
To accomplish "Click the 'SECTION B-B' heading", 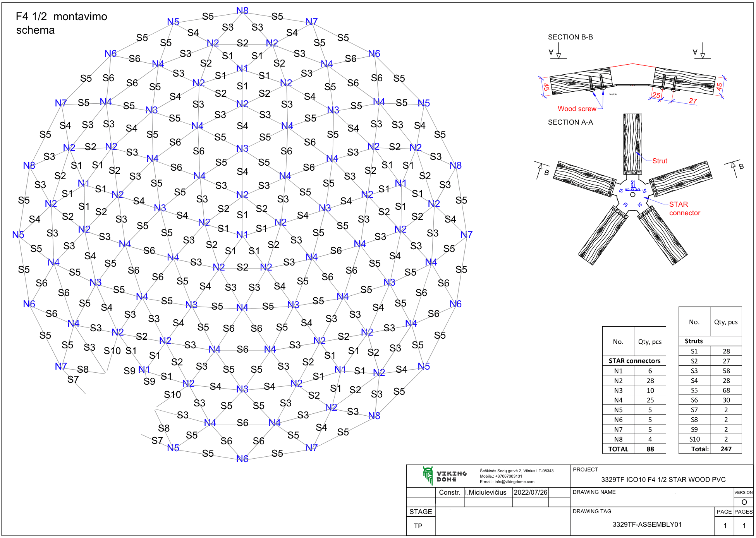I will (x=570, y=37).
